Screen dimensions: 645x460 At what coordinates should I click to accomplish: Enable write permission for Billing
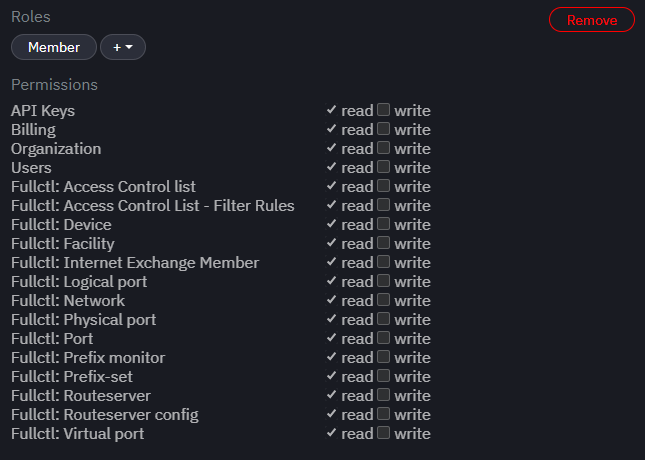coord(383,129)
